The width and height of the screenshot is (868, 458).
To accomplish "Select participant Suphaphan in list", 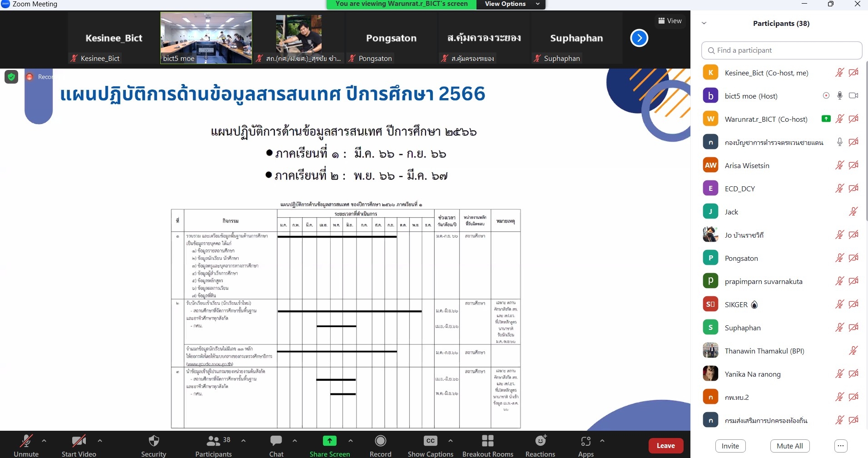I will pos(781,328).
